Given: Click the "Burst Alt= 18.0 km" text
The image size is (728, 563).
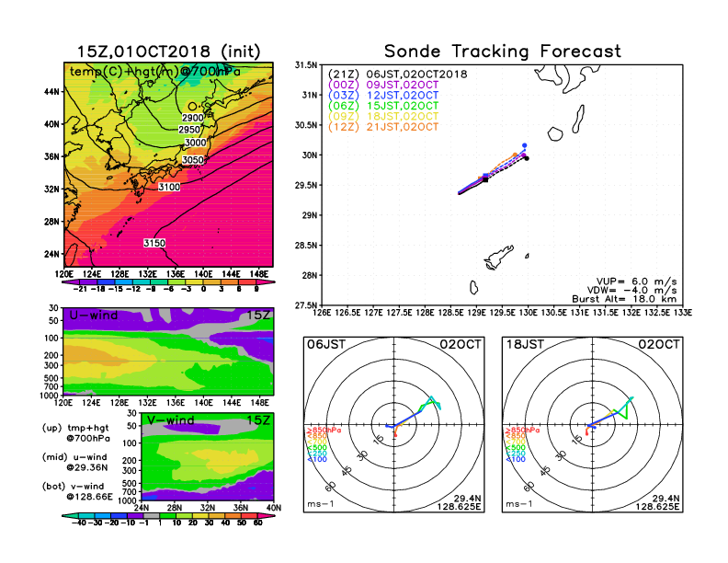Looking at the screenshot, I should [624, 299].
